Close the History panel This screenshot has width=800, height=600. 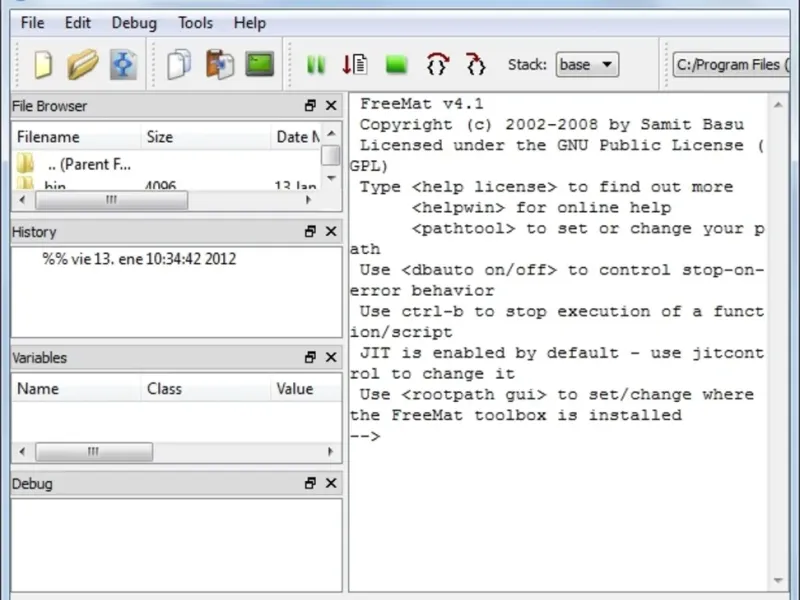(331, 232)
